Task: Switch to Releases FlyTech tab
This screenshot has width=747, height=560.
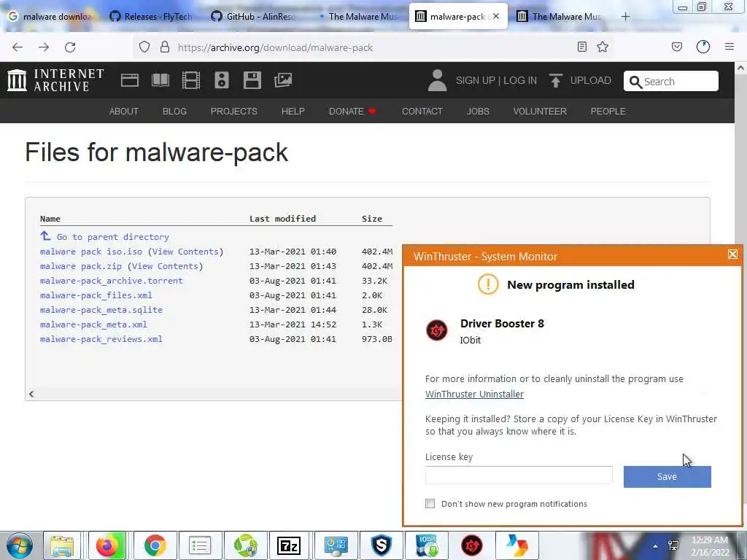Action: 152,17
